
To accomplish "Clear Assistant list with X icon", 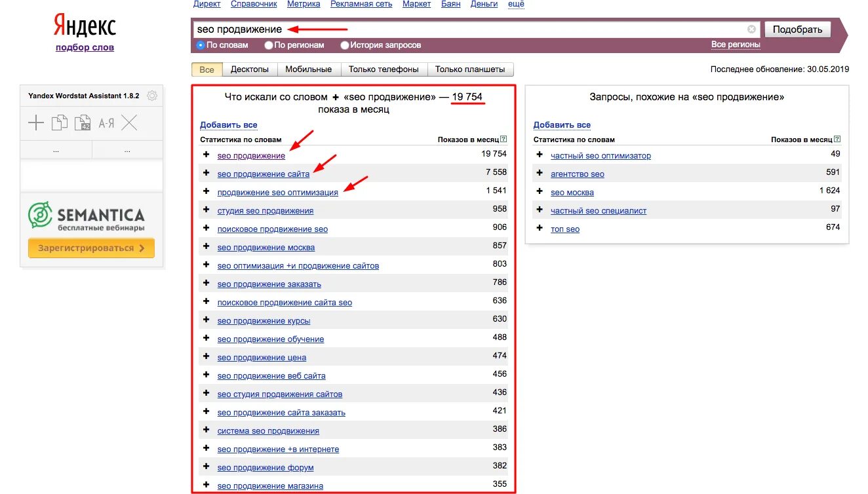I will 129,123.
